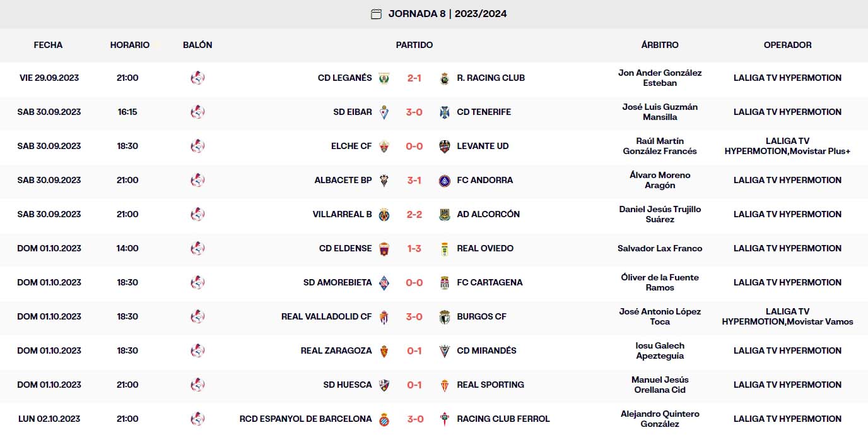Click the ÁRBITRO column header
This screenshot has height=437, width=868.
(x=660, y=45)
